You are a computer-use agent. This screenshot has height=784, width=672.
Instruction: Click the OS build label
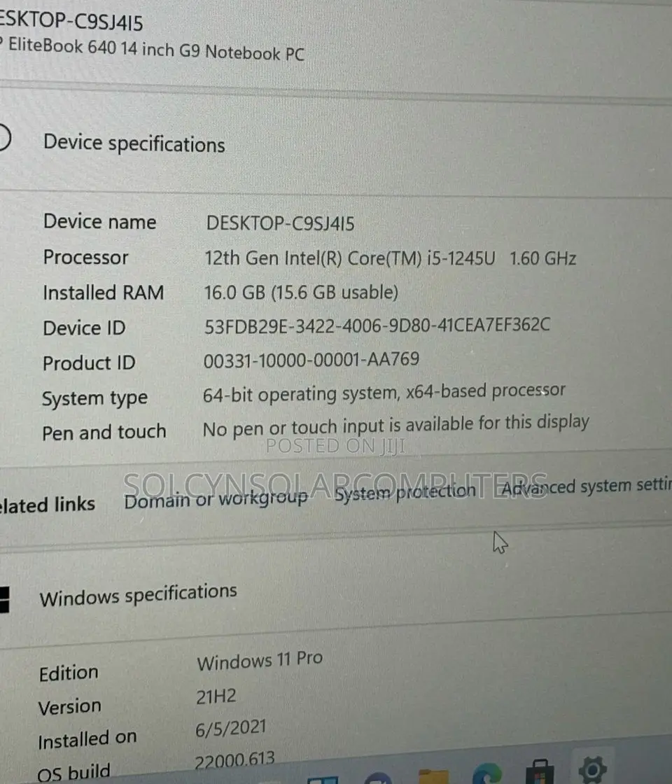pyautogui.click(x=74, y=772)
